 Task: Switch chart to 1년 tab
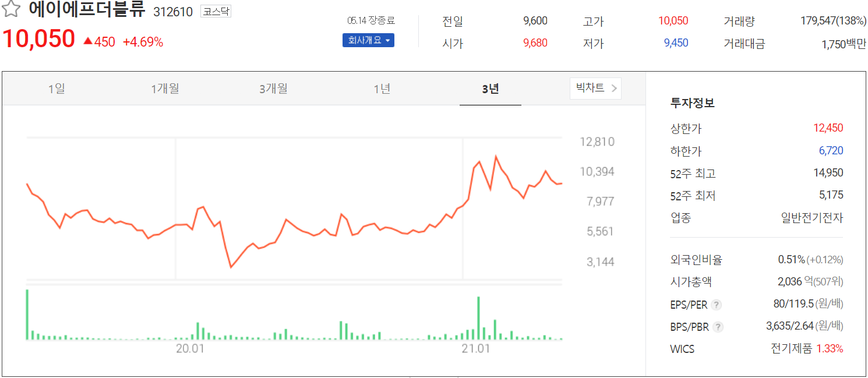point(382,89)
